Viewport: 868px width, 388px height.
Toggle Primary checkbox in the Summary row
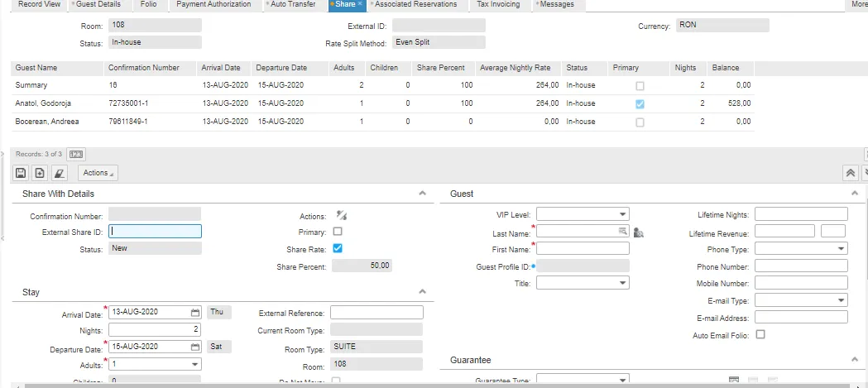640,86
